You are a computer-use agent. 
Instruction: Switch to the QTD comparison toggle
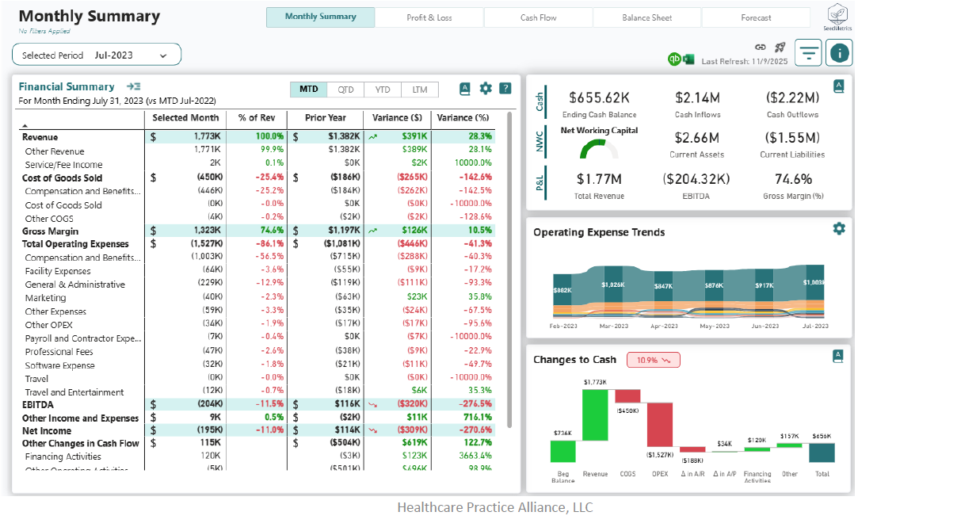tap(345, 90)
